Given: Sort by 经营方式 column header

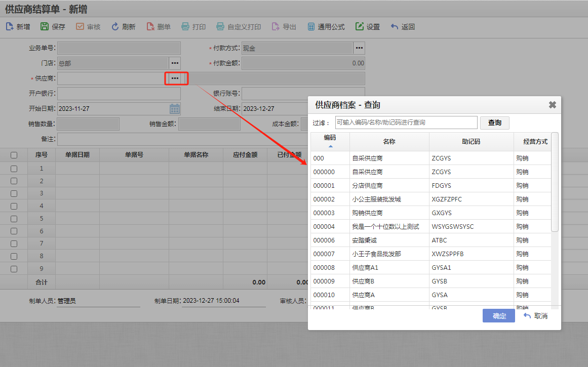Looking at the screenshot, I should pyautogui.click(x=532, y=142).
